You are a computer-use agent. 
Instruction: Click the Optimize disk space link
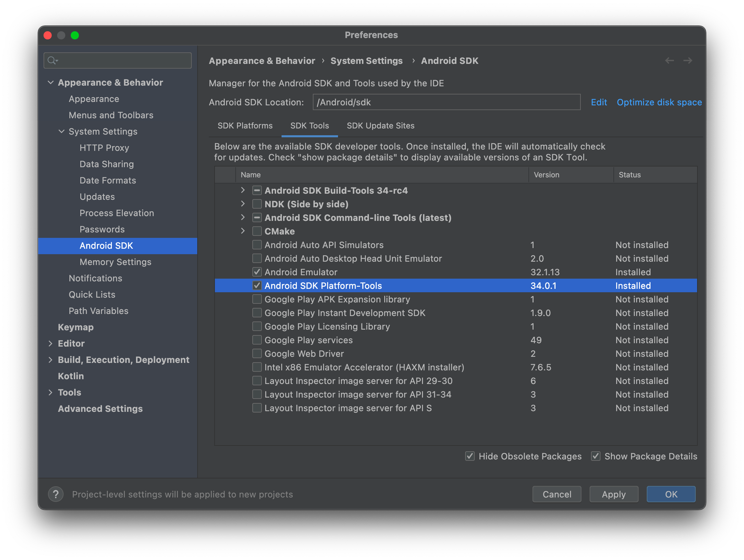click(659, 102)
